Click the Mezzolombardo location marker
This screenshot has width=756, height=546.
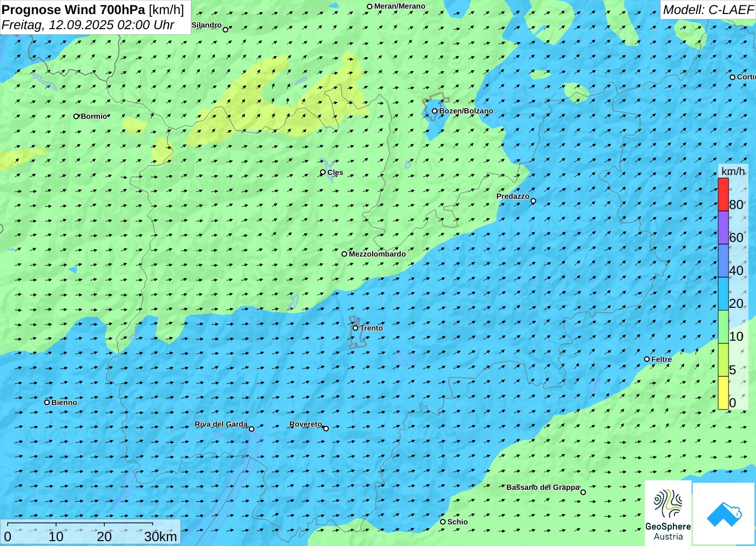[x=344, y=254]
